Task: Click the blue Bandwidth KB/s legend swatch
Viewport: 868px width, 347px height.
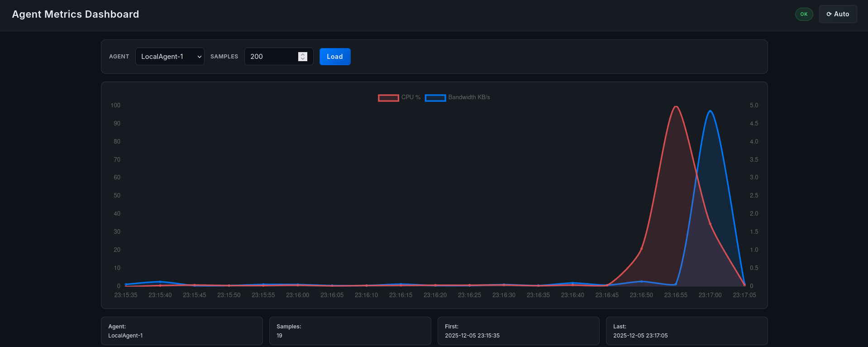Action: tap(435, 98)
